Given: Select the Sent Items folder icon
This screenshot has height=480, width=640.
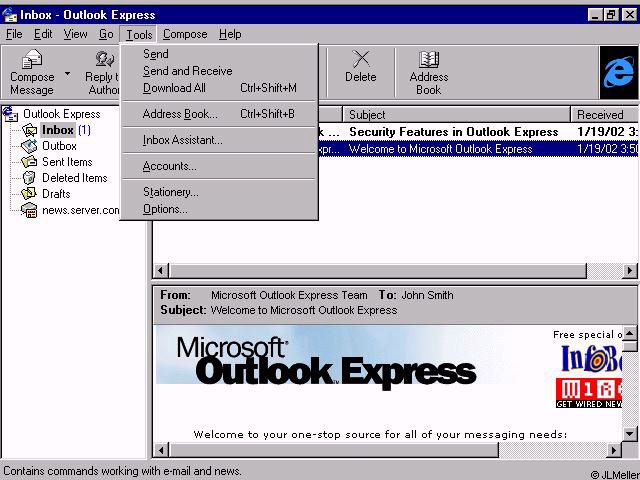Looking at the screenshot, I should (29, 162).
